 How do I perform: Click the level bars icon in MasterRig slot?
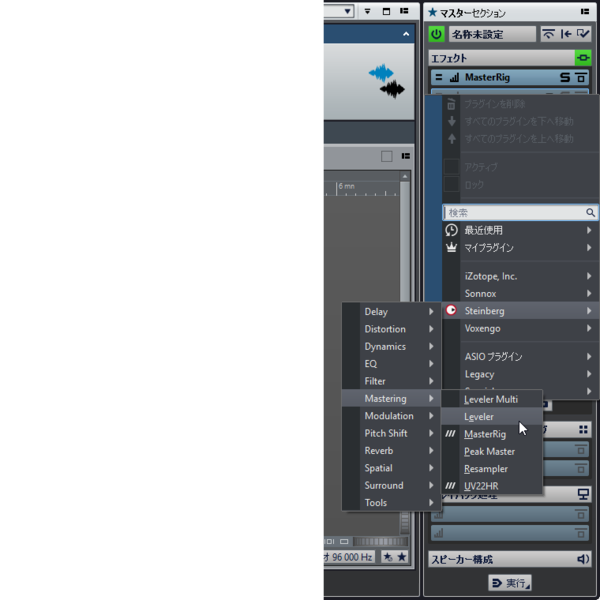click(x=454, y=78)
